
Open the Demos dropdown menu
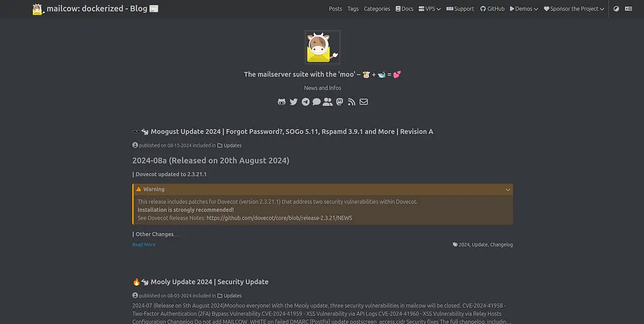point(523,9)
